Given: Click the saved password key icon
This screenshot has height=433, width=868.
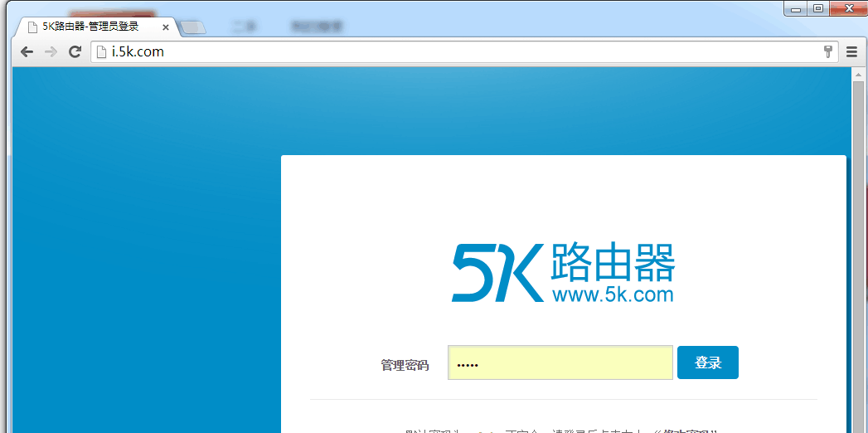Looking at the screenshot, I should click(x=828, y=52).
